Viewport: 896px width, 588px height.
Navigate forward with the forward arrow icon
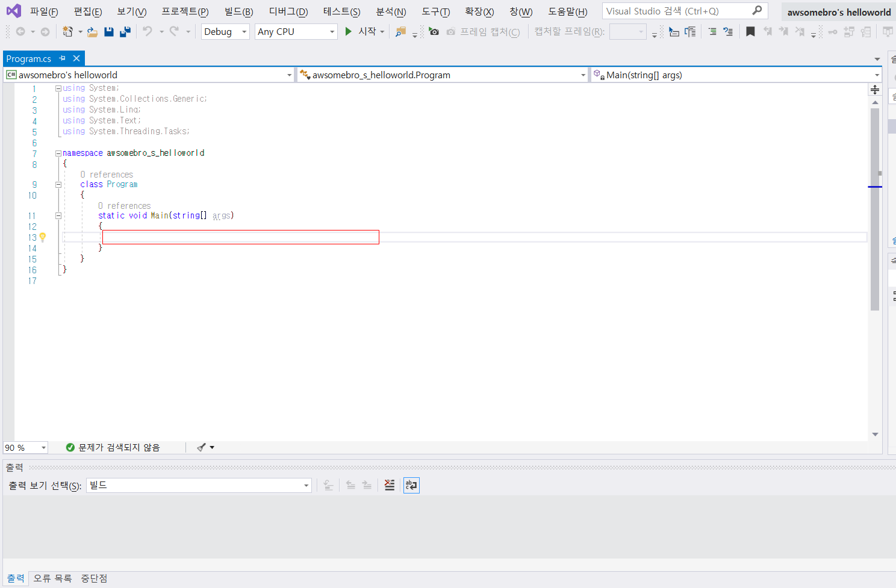point(45,31)
